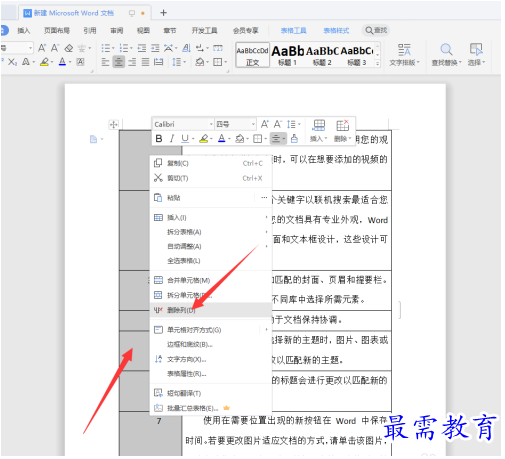Open the ribbon font size dropdown arrow
This screenshot has height=459, width=505.
(x=30, y=48)
